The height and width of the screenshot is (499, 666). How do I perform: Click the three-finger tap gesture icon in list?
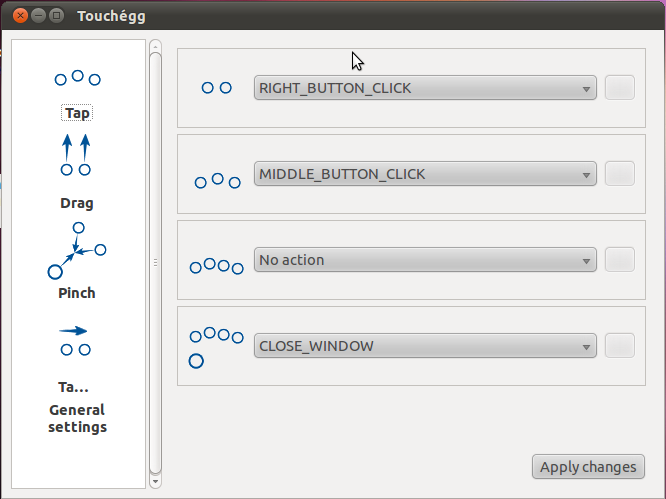click(217, 181)
